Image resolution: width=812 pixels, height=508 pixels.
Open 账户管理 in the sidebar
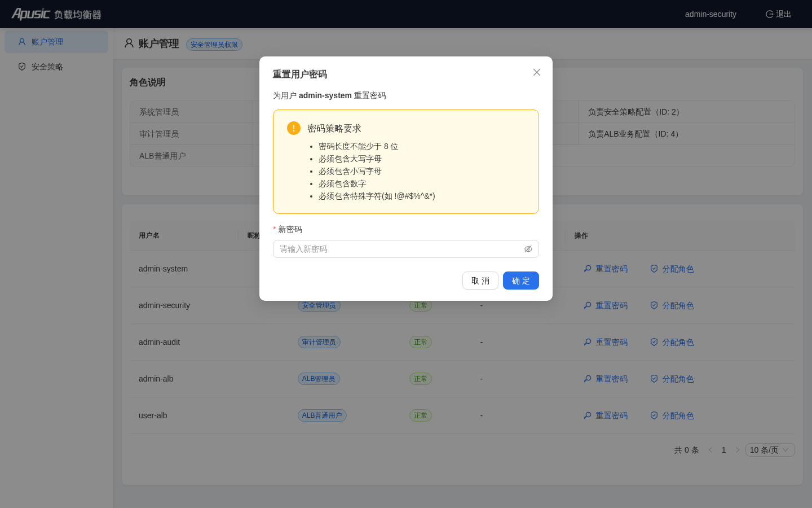56,42
